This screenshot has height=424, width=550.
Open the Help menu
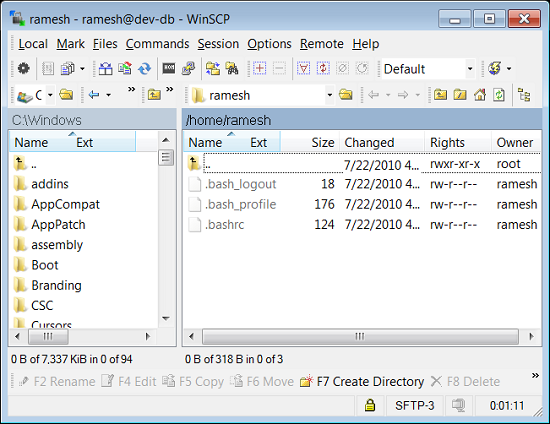[x=365, y=44]
